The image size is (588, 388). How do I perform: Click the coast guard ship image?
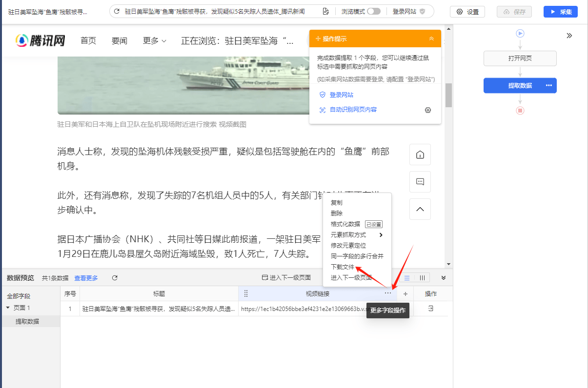coord(183,86)
